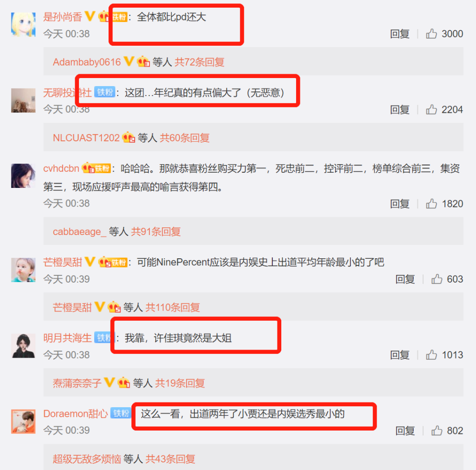Open 芒橙昊甜's baby avatar thumbnail

pyautogui.click(x=23, y=270)
